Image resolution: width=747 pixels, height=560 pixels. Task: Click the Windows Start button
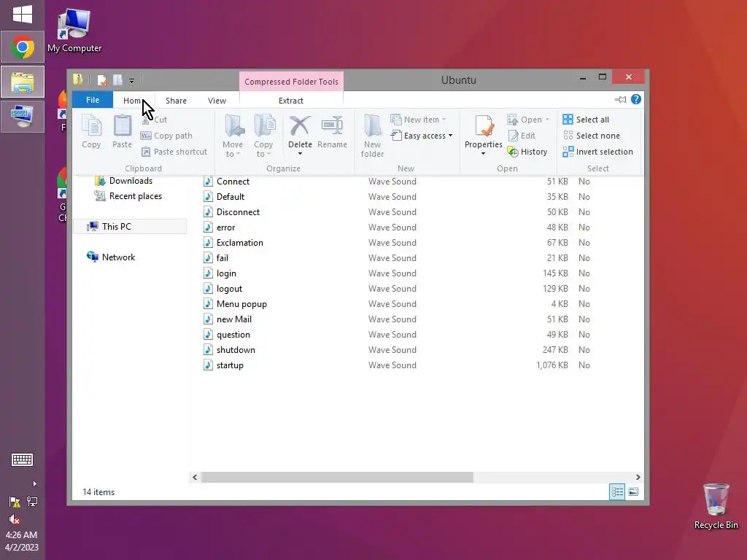(23, 15)
